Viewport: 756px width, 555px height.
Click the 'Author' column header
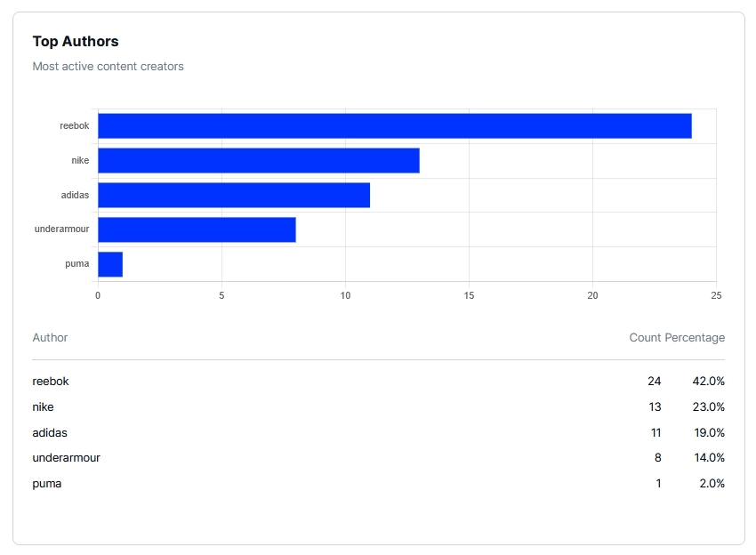(50, 337)
